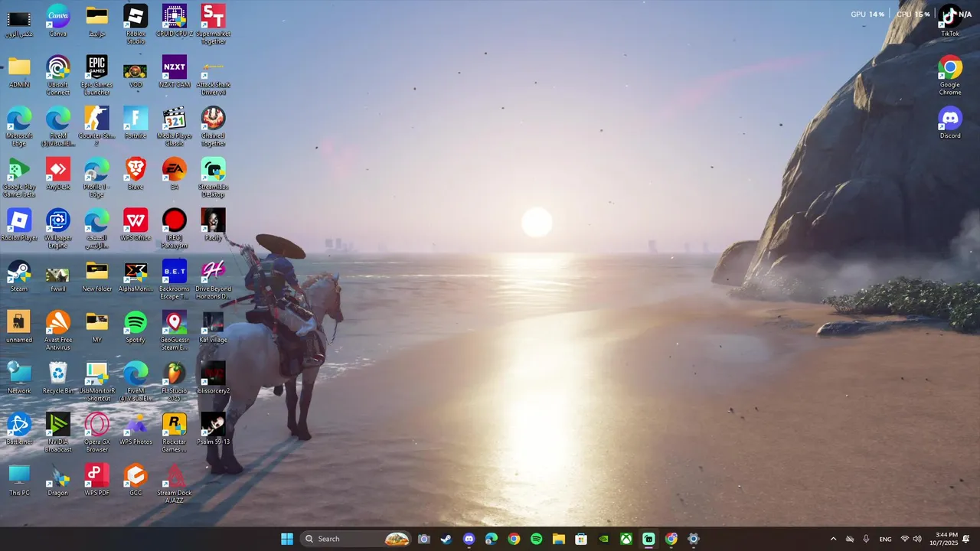Select the Brave browser shortcut

(x=136, y=174)
